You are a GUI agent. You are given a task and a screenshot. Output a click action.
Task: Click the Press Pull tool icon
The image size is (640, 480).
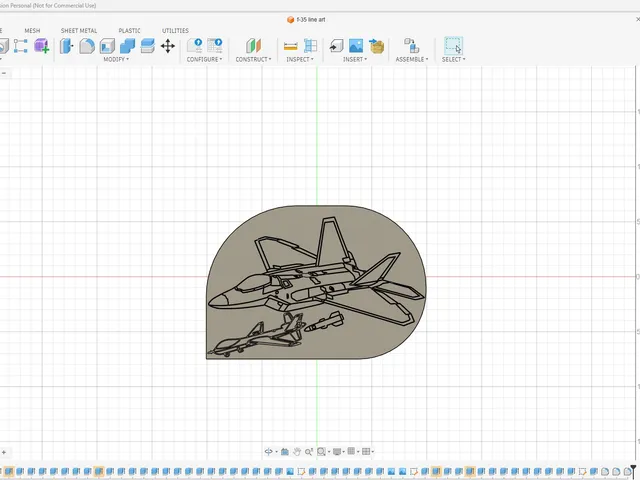67,46
